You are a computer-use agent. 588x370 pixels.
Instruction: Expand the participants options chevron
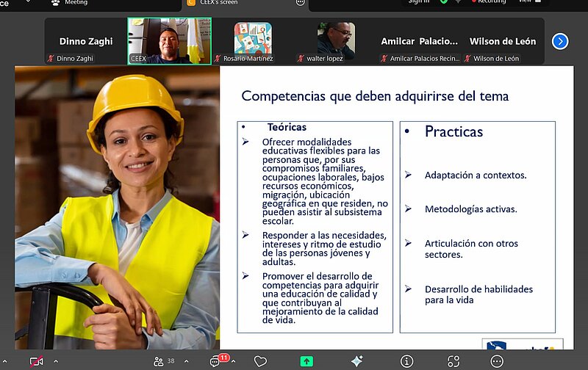(186, 361)
